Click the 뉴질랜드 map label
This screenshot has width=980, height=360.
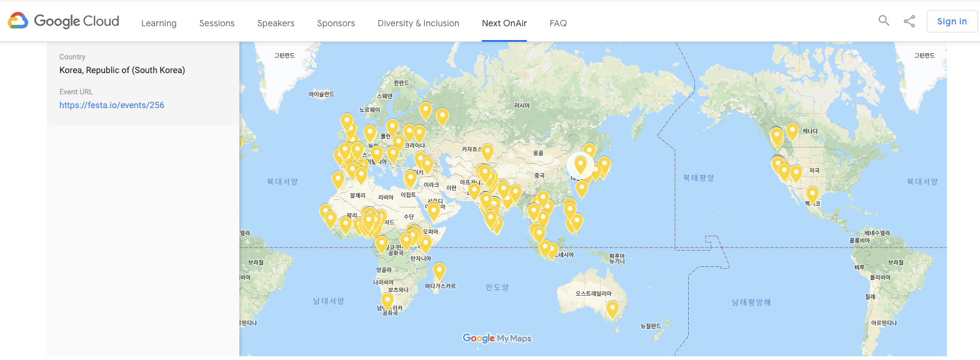[651, 326]
